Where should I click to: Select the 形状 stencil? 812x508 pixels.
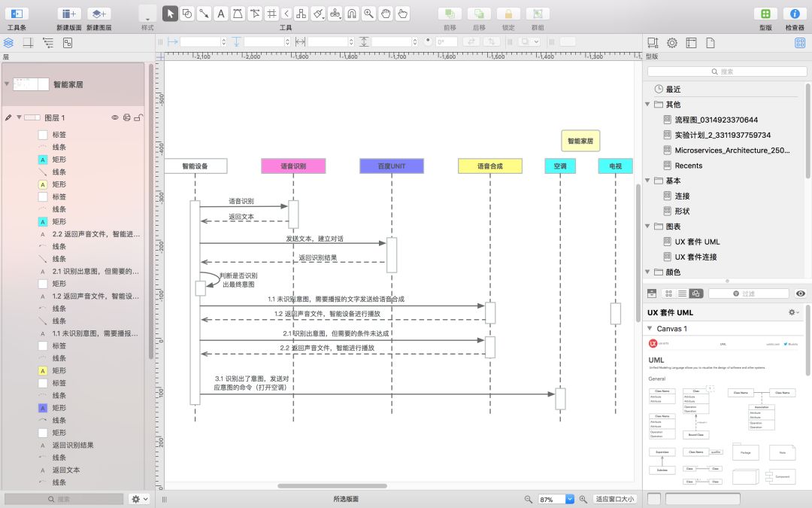tap(682, 211)
